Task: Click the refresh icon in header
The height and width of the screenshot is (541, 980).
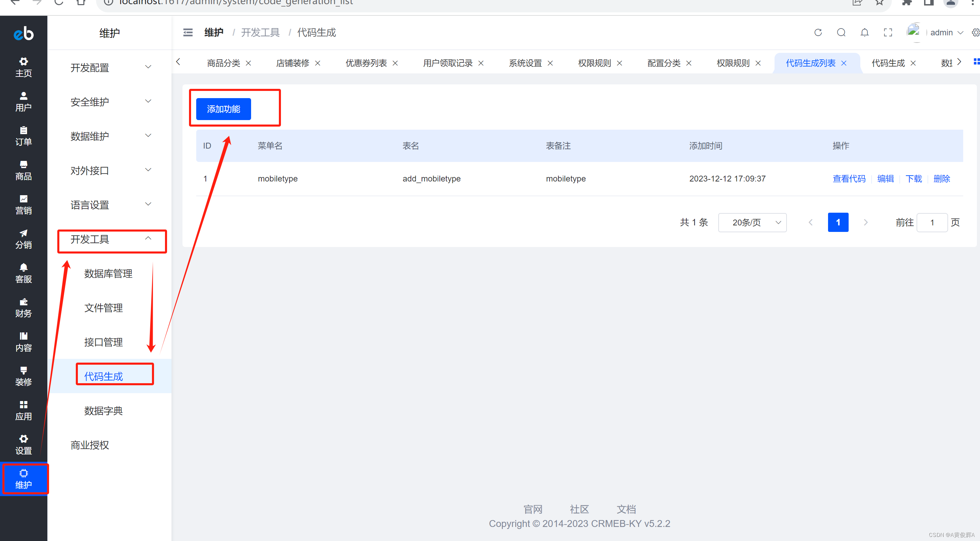Action: click(818, 33)
